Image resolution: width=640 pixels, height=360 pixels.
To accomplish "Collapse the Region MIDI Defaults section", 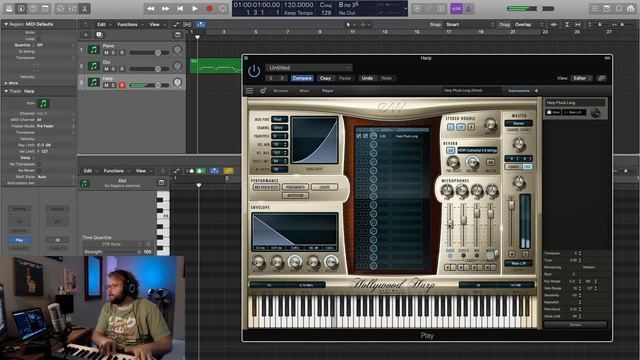I will pos(6,24).
